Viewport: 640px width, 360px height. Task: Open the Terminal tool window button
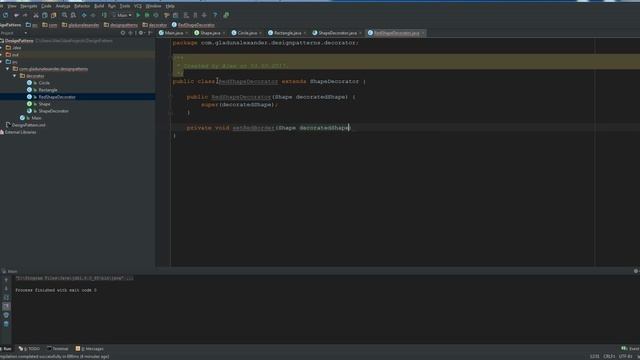click(58, 349)
